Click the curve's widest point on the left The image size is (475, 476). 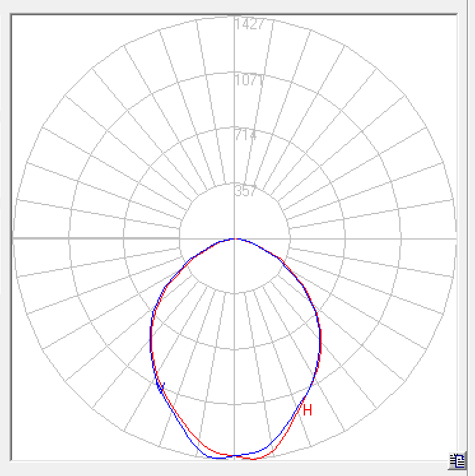tap(151, 341)
